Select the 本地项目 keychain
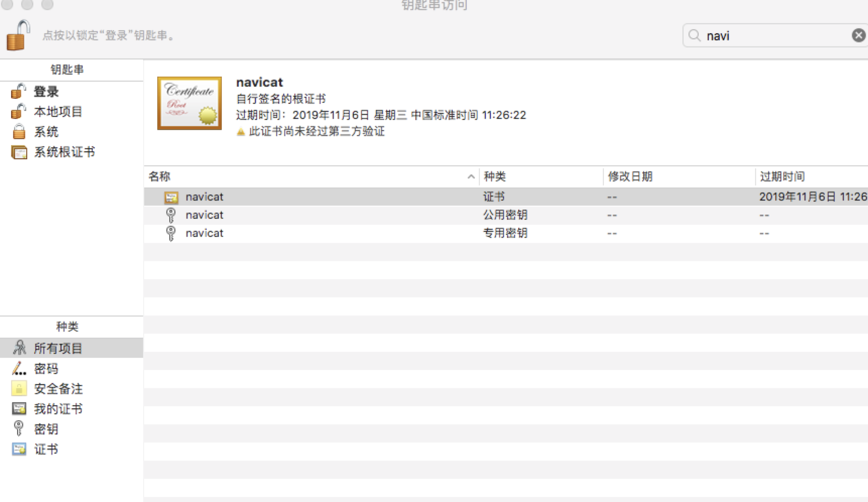 pos(72,111)
